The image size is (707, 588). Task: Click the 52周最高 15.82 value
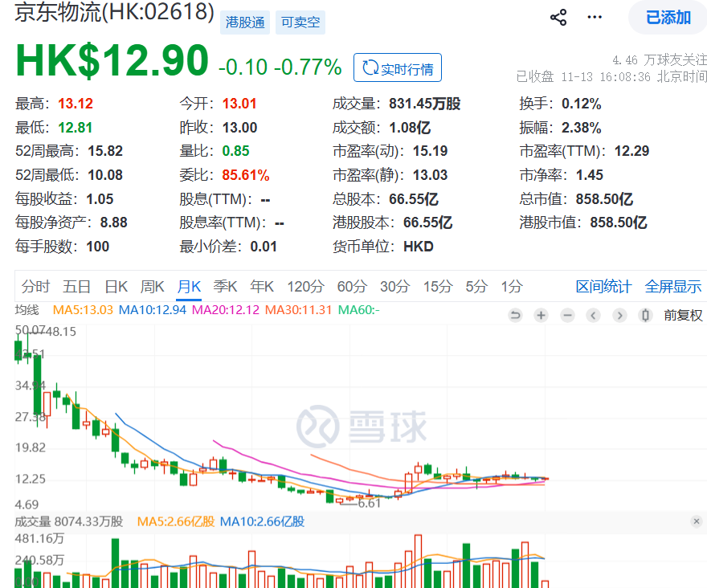105,151
